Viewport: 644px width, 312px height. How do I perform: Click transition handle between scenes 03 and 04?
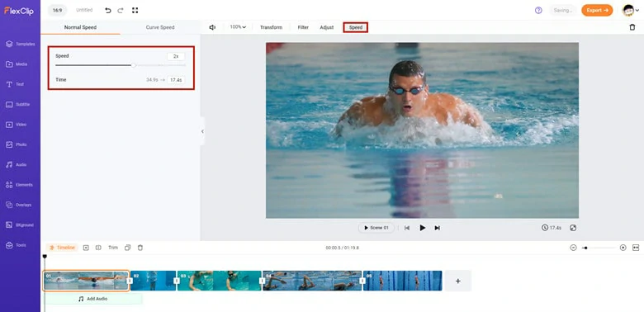coord(262,281)
